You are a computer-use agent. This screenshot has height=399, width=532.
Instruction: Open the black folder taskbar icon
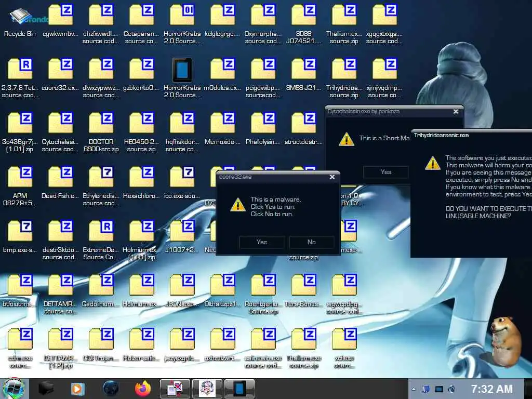tap(46, 389)
